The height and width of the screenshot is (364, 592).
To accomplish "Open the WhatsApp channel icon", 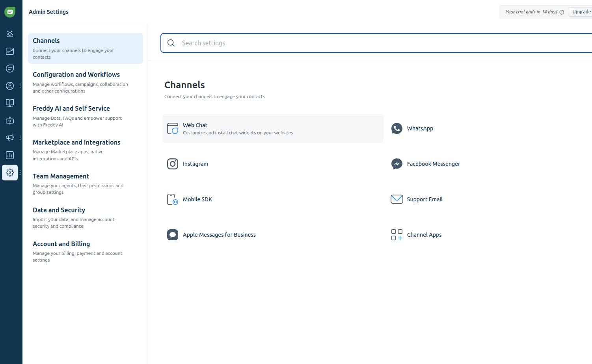I will pos(397,128).
